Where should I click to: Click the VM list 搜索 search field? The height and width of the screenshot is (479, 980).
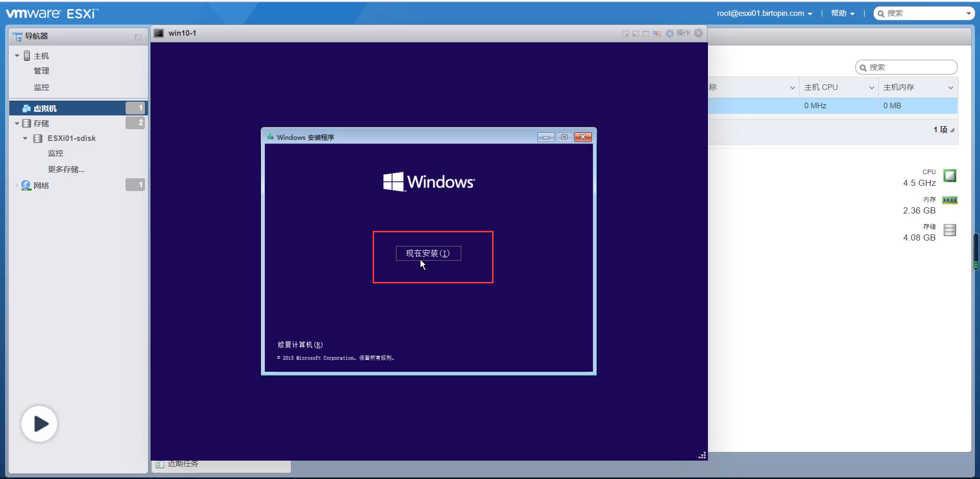coord(906,67)
